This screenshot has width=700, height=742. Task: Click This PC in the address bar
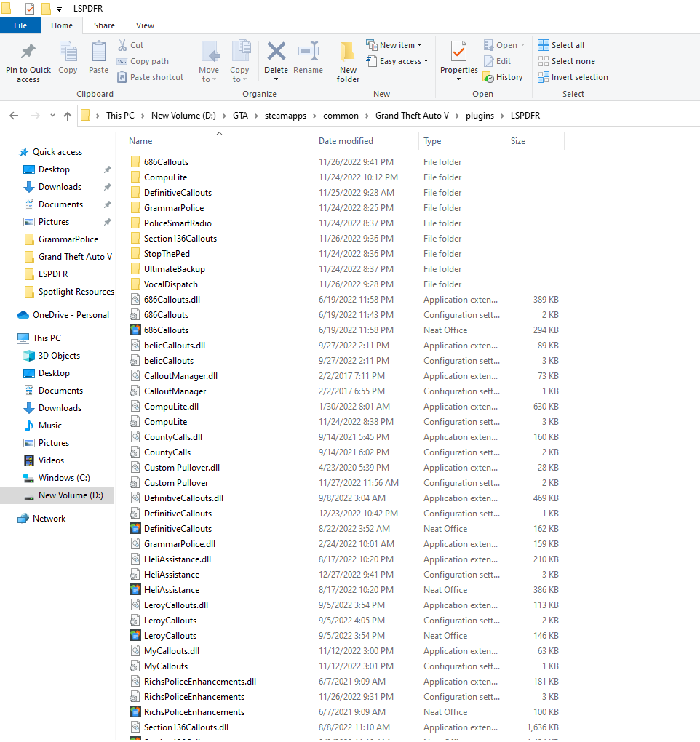pos(120,116)
